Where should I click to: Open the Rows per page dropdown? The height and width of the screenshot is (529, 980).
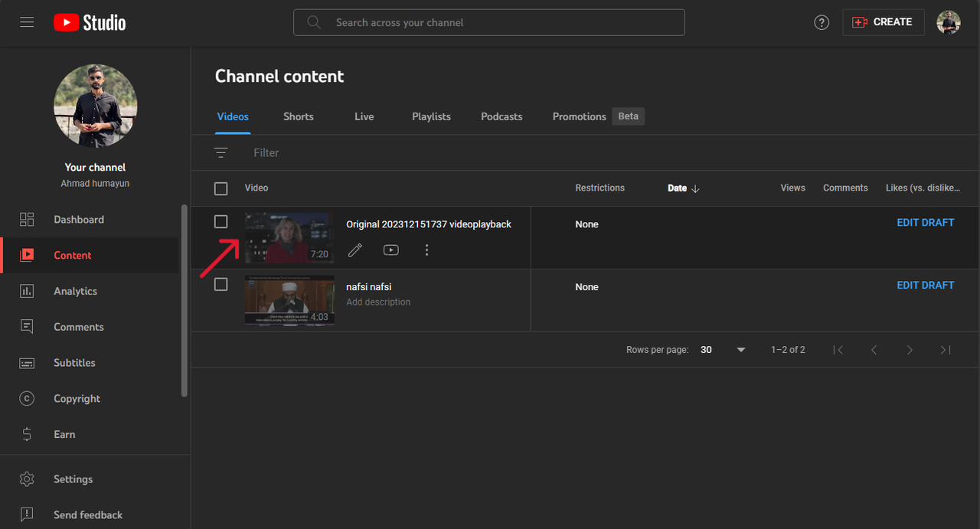click(x=723, y=350)
